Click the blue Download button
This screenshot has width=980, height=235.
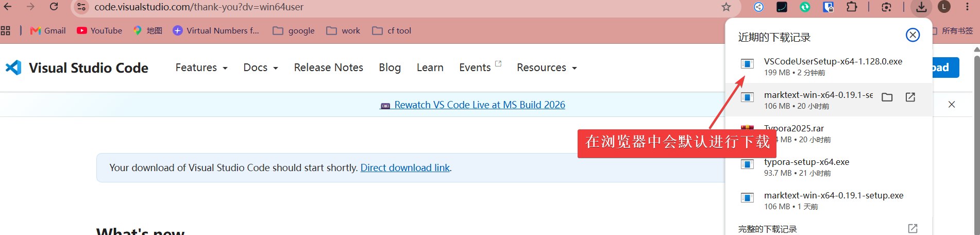tap(944, 68)
